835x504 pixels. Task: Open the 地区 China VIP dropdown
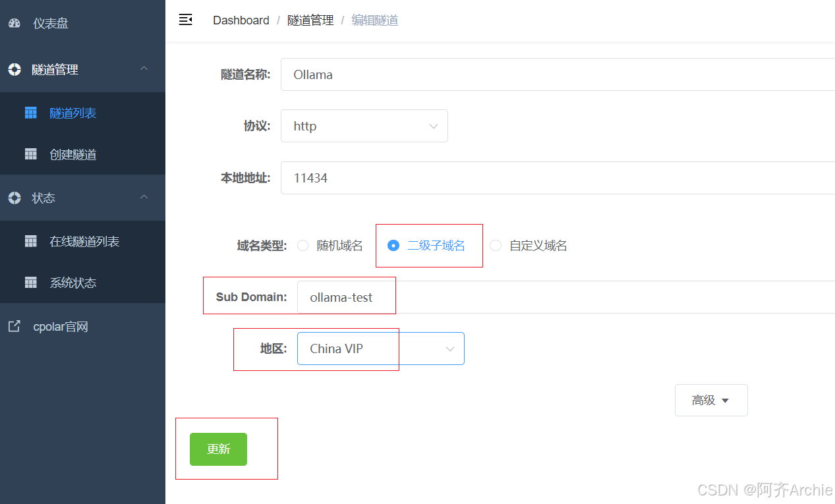click(381, 349)
